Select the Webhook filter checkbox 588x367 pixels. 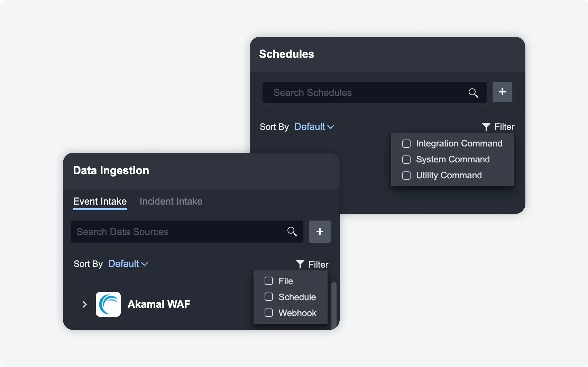269,313
